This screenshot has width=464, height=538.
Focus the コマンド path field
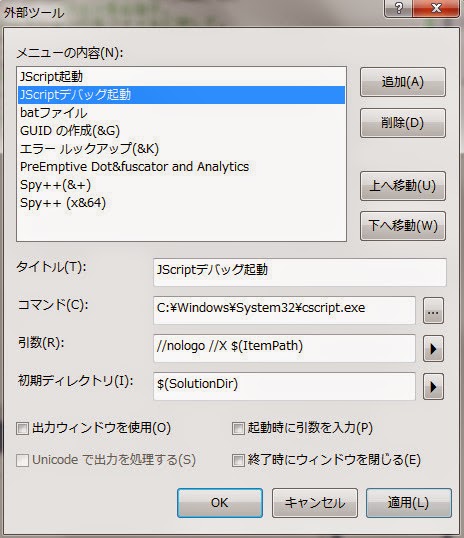click(x=285, y=310)
